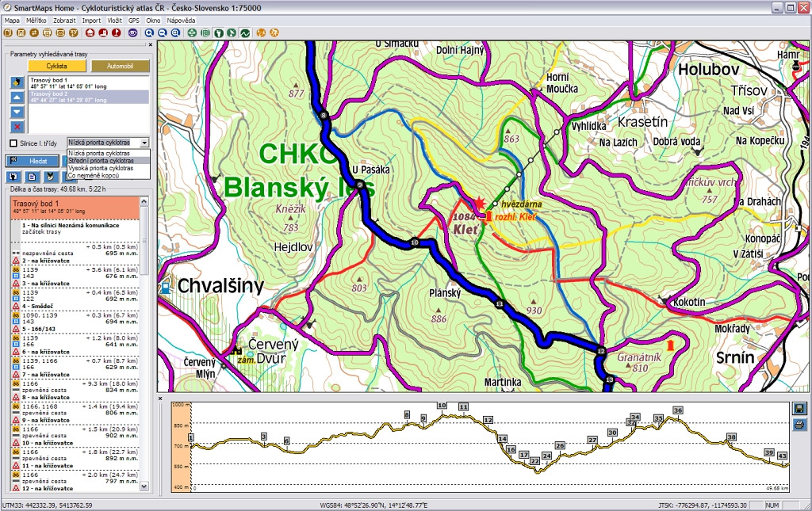Click the orange Trasový bod 1 itinerary header
This screenshot has height=511, width=812.
tap(75, 207)
